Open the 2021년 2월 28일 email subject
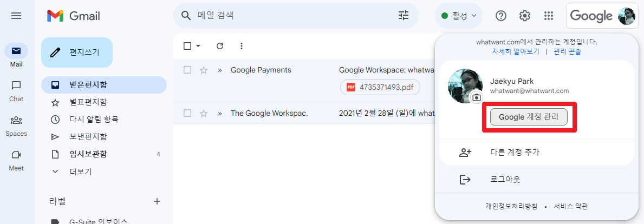644x224 pixels. (387, 113)
